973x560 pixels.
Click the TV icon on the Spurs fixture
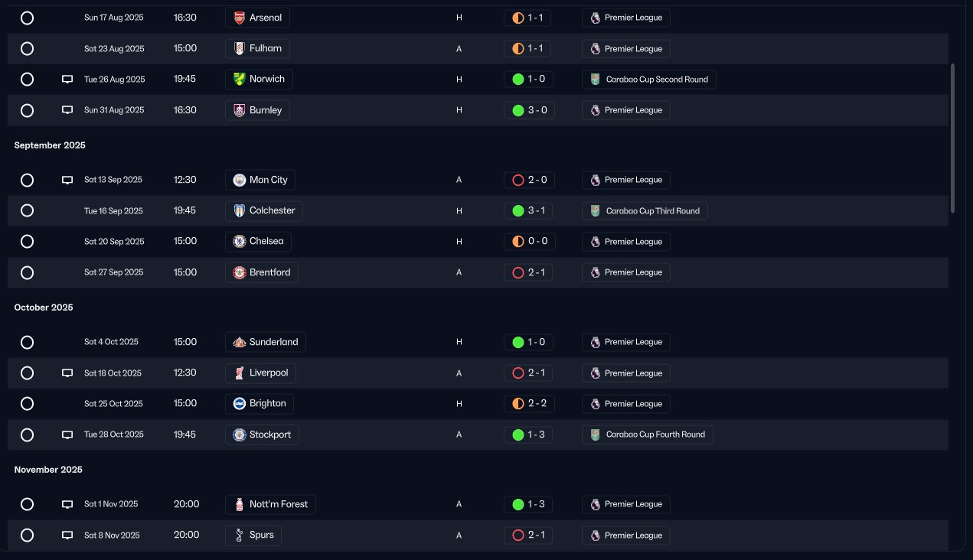67,536
